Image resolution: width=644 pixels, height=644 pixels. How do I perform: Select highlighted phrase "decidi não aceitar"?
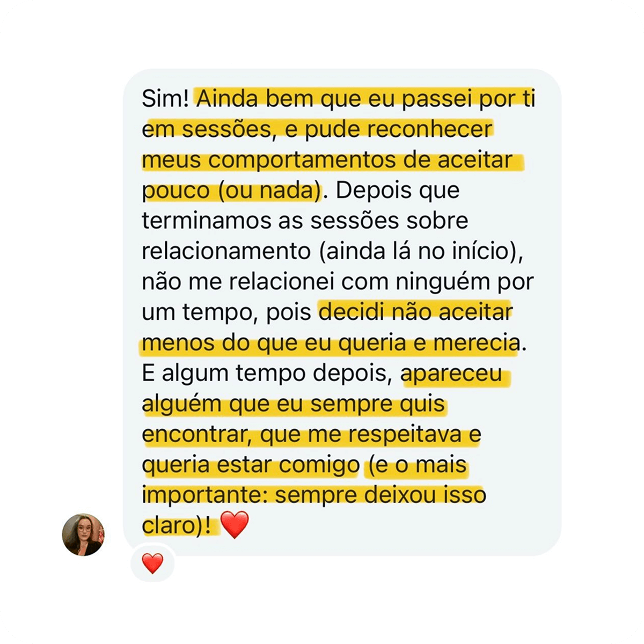(415, 312)
